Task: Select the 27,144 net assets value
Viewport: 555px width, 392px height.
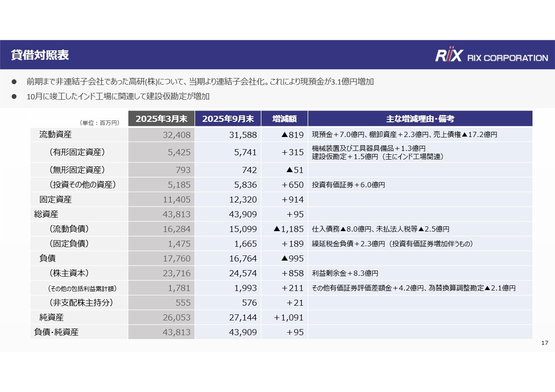Action: tap(243, 317)
